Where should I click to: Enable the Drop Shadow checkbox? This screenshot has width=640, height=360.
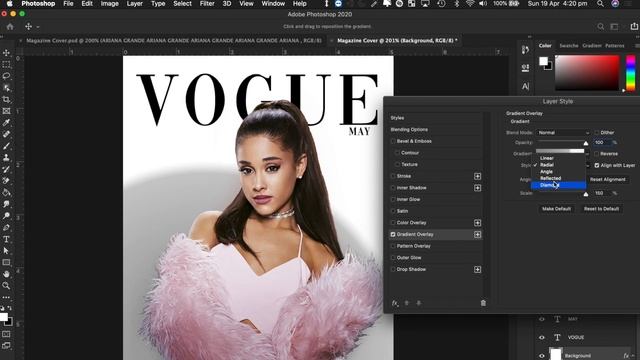tap(393, 269)
